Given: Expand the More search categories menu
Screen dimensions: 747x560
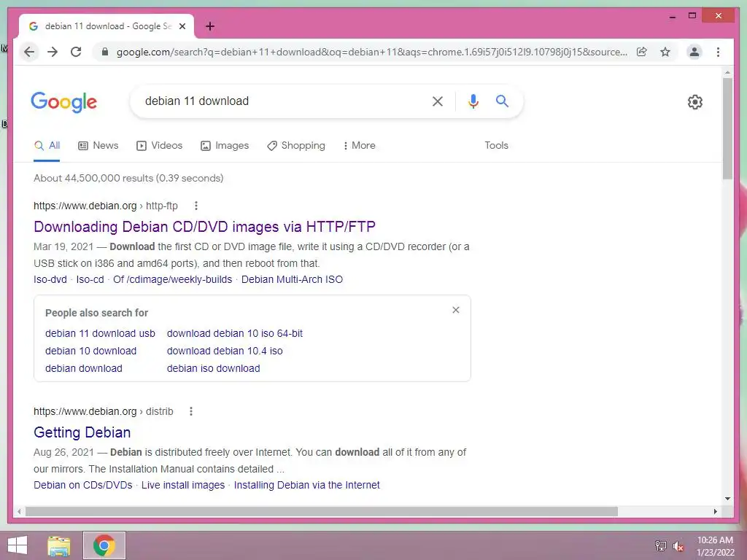Looking at the screenshot, I should (x=359, y=146).
